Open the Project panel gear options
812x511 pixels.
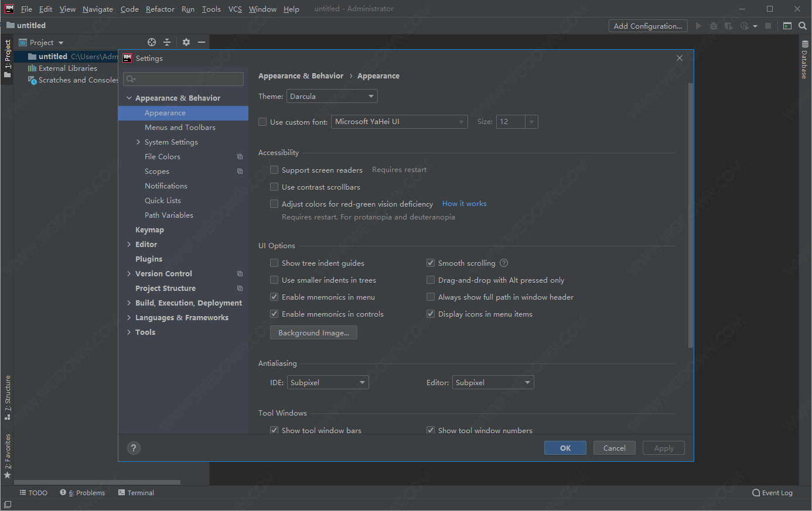186,42
